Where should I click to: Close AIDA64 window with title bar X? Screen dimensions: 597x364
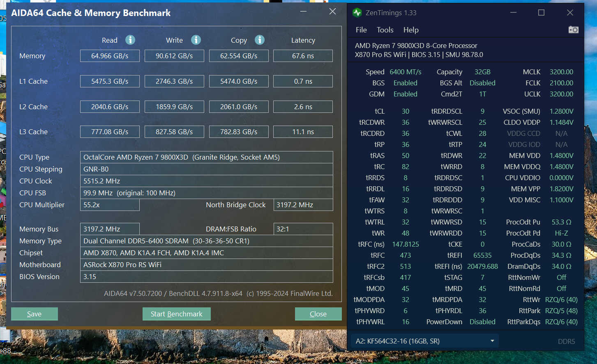[x=332, y=11]
